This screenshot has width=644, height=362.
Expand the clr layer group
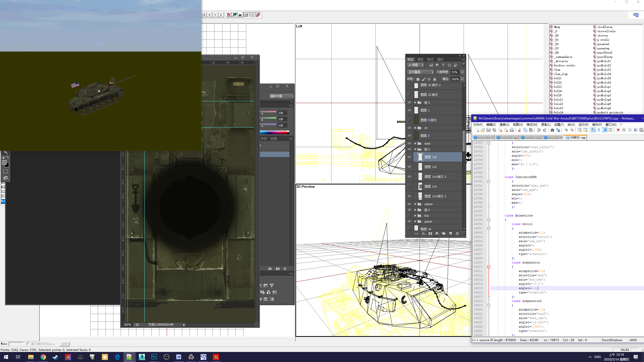415,128
